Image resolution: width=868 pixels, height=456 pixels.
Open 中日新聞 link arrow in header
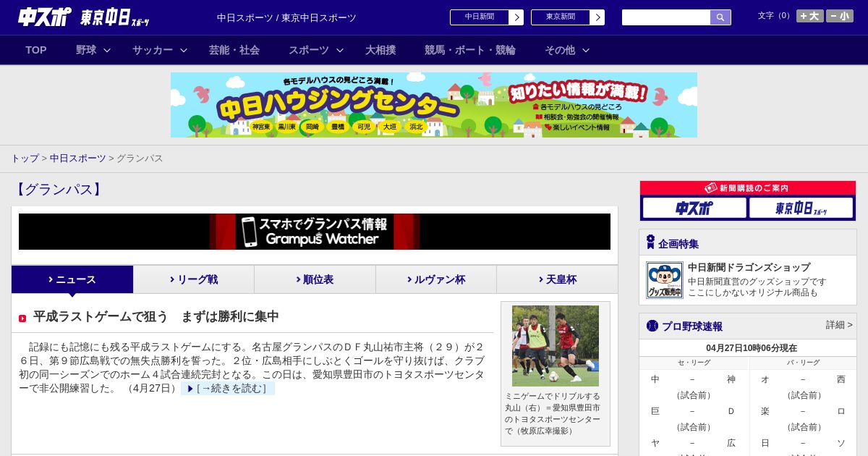516,17
